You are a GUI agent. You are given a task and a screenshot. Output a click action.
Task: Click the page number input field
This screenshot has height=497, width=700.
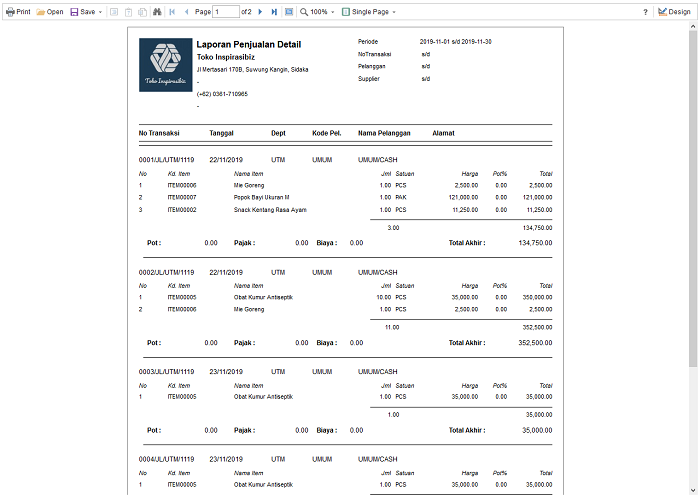pos(226,12)
